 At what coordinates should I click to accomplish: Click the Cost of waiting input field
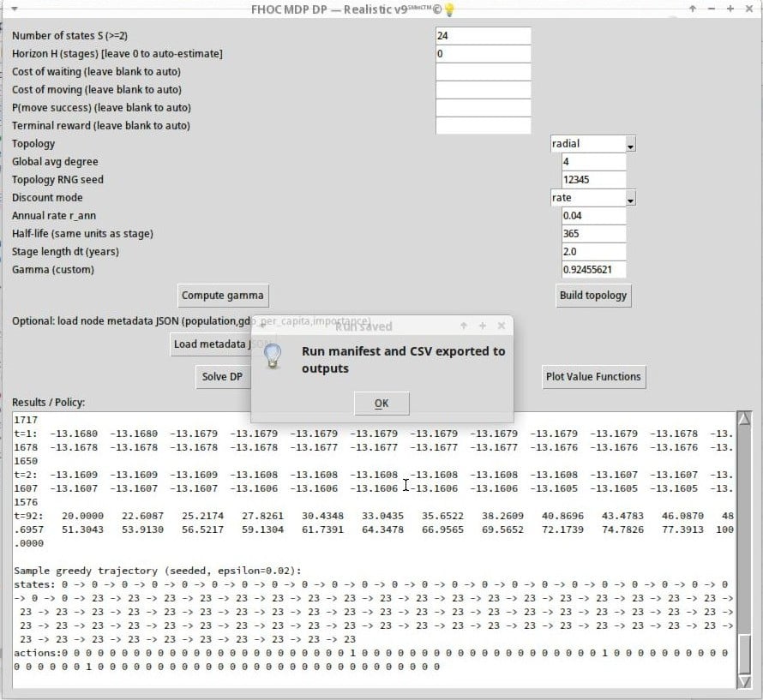pyautogui.click(x=483, y=72)
